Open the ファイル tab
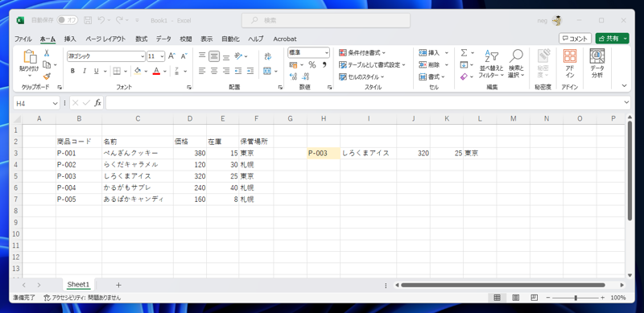This screenshot has width=644, height=313. tap(23, 39)
